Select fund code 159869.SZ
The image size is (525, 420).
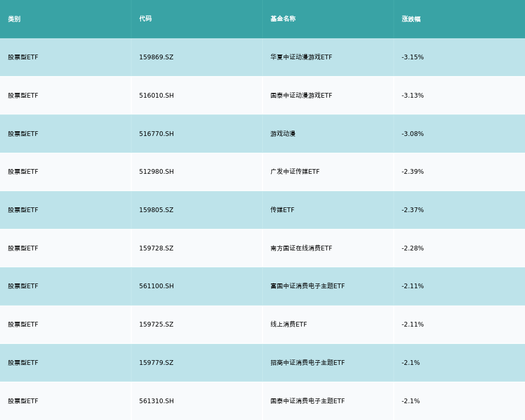pyautogui.click(x=156, y=57)
